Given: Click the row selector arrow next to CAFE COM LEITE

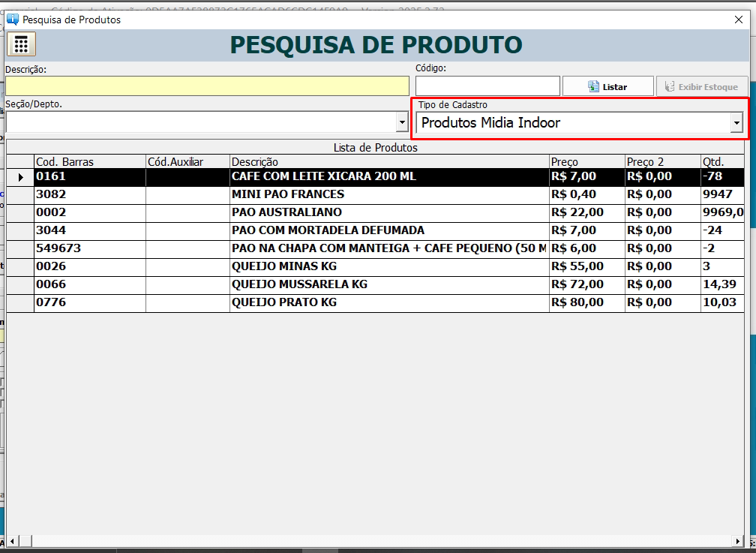Looking at the screenshot, I should [20, 178].
